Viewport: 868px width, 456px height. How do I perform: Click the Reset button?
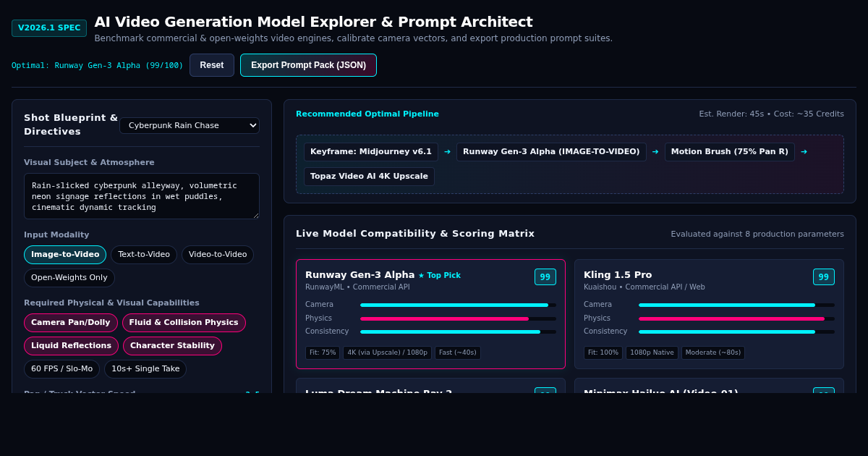pos(212,65)
